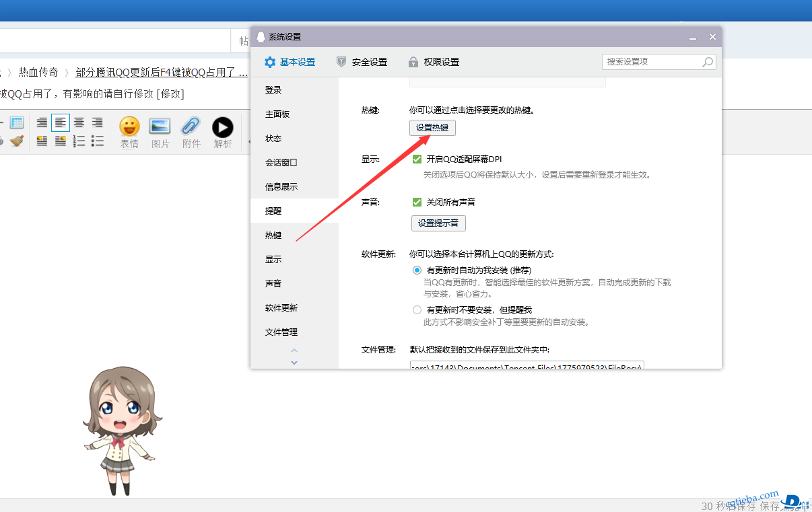This screenshot has height=512, width=812.
Task: Switch to the 权限设置 tab
Action: coord(434,62)
